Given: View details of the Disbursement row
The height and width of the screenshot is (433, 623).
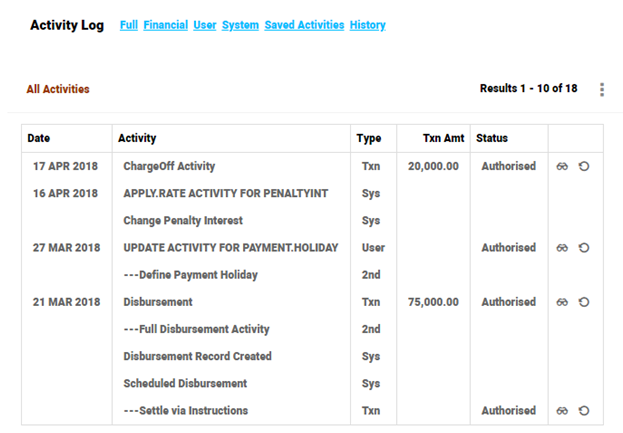Looking at the screenshot, I should tap(563, 302).
